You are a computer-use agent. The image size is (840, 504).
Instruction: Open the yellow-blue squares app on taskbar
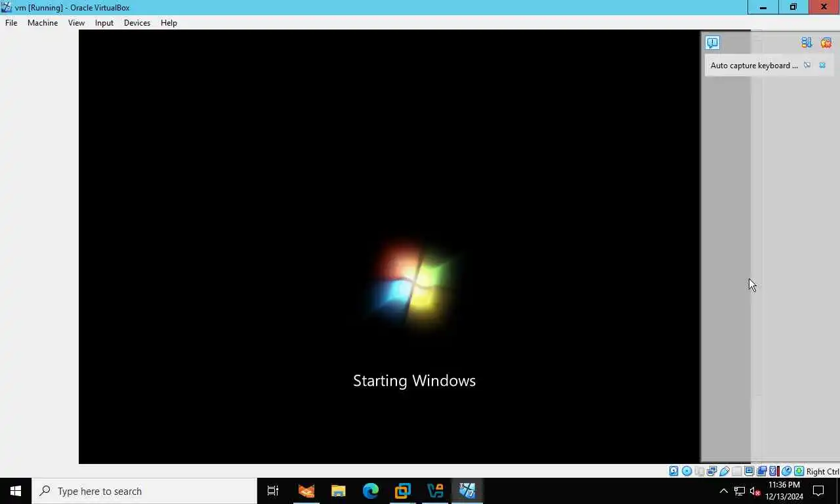(x=402, y=491)
